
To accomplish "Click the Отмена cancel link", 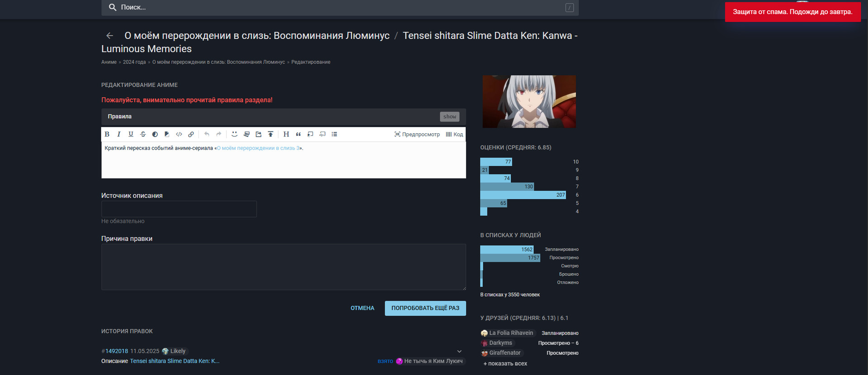I will [362, 308].
